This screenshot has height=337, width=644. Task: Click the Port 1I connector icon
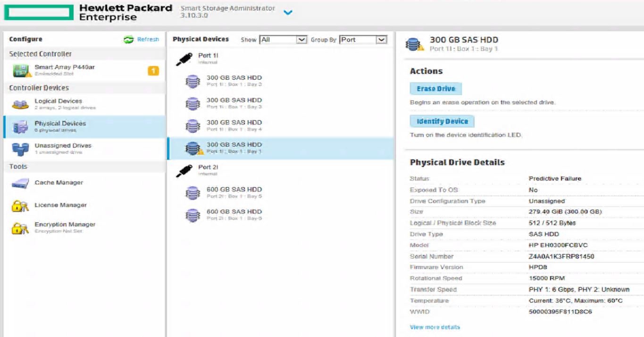tap(184, 59)
